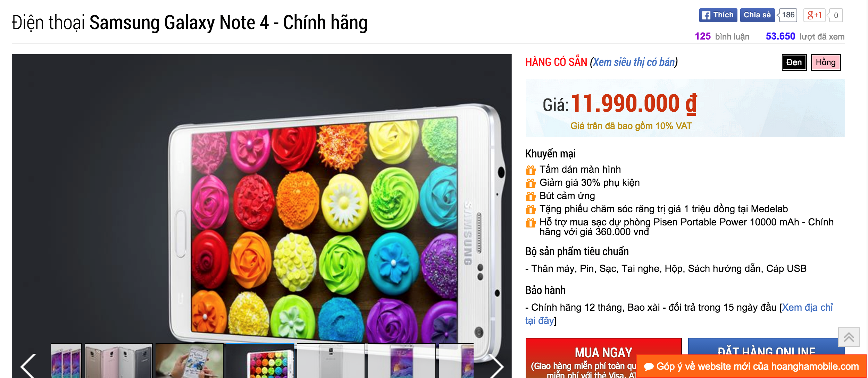868x378 pixels.
Task: Click the Google +1 icon button
Action: 814,15
